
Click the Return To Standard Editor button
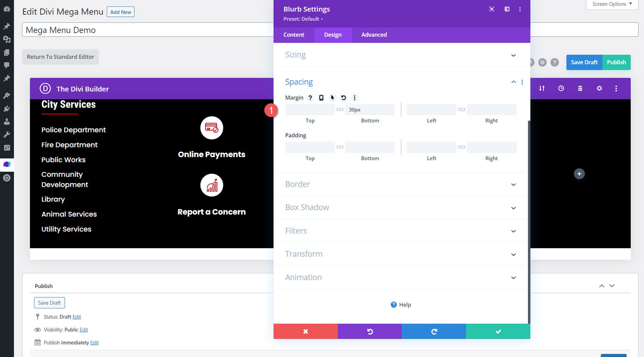[x=60, y=57]
